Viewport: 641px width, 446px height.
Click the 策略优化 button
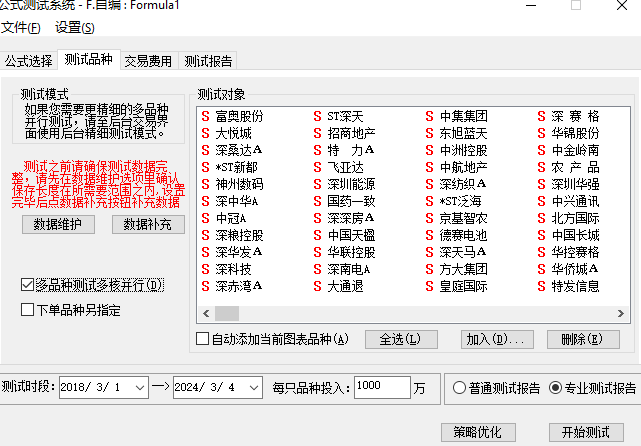click(x=478, y=432)
